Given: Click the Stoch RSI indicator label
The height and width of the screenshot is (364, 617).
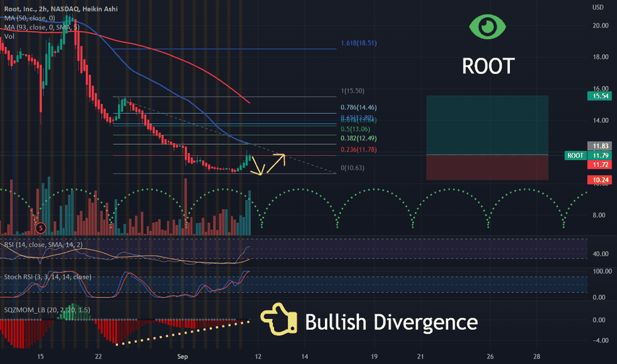Looking at the screenshot, I should 48,277.
